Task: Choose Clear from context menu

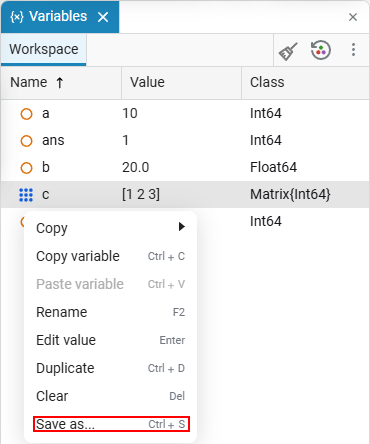Action: (110, 396)
